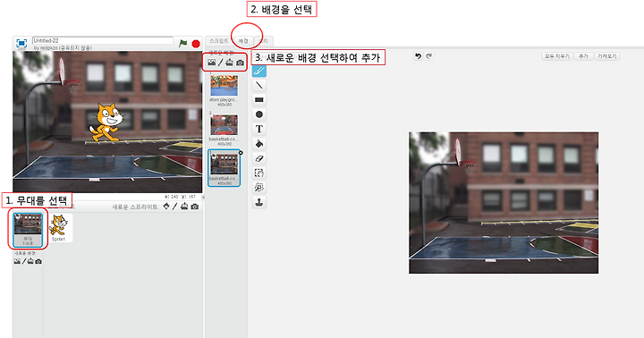Viewport: 644px width, 338px height.
Task: Paint new backdrop icon under stage thumbnail
Action: pos(24,261)
